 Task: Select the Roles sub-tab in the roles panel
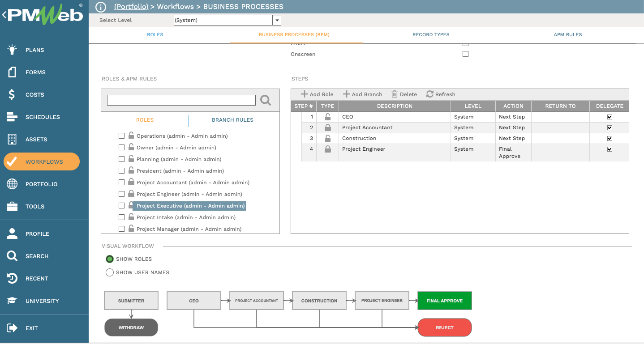coord(145,120)
